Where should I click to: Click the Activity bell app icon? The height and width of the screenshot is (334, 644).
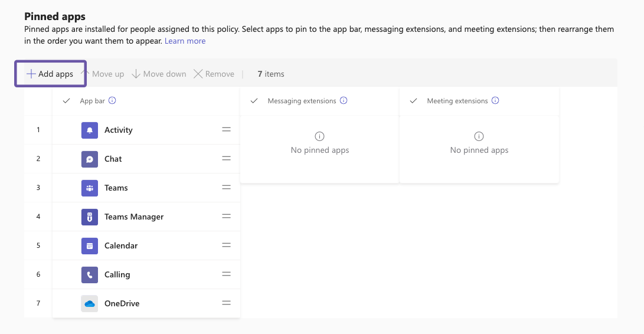[x=90, y=130]
